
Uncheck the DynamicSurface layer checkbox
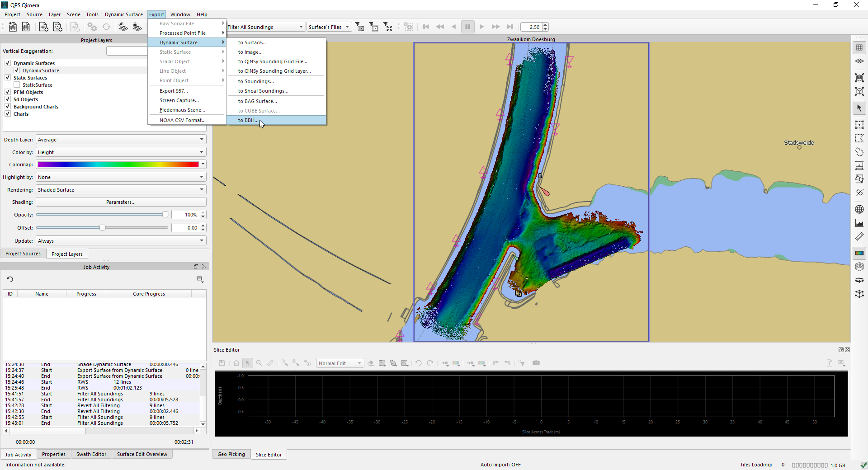(17, 70)
